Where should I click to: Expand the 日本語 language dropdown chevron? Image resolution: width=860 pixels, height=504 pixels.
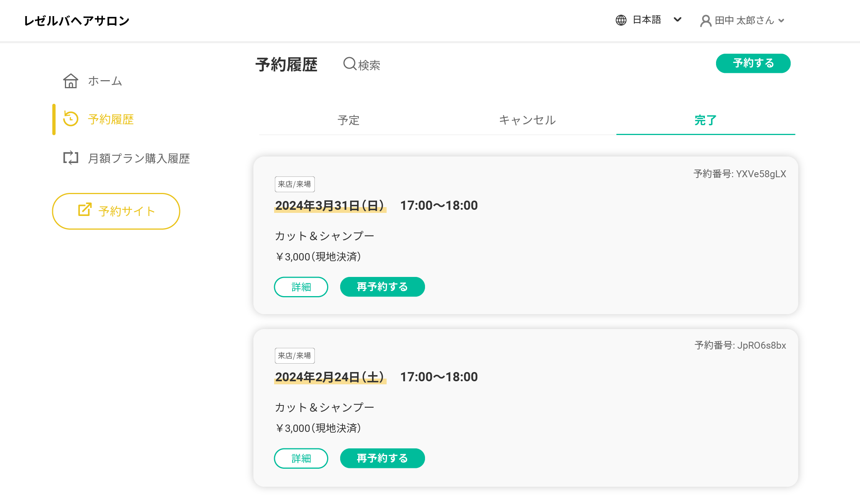point(677,20)
